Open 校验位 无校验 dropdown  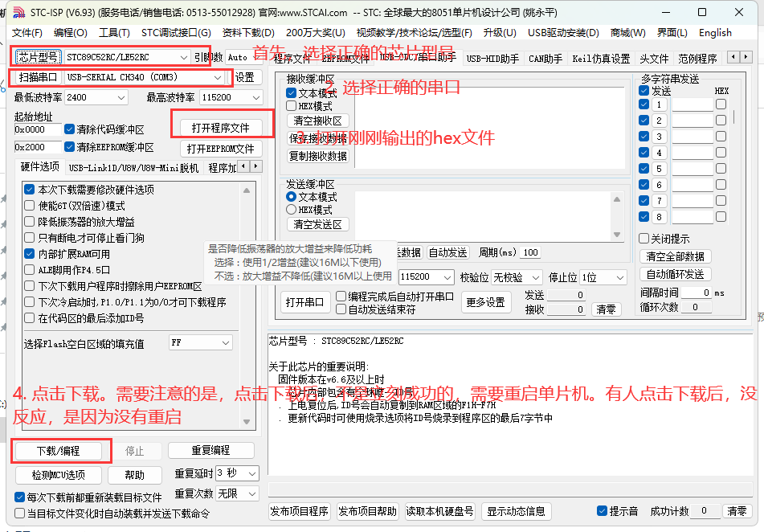point(516,277)
